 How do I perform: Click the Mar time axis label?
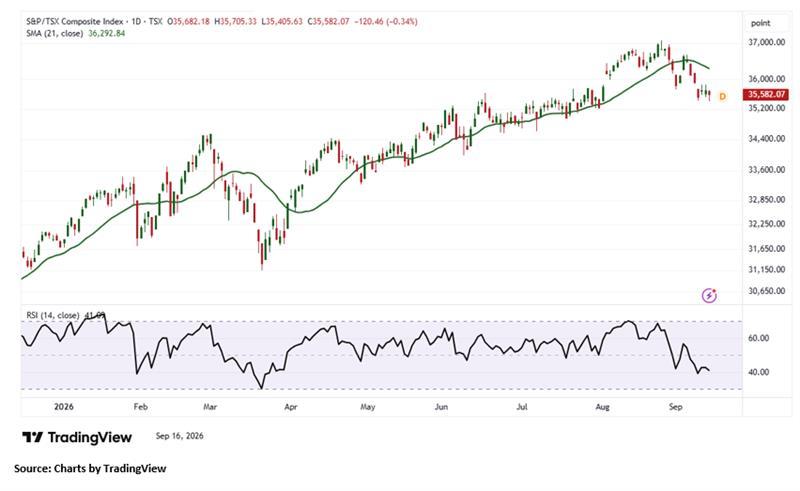click(210, 407)
